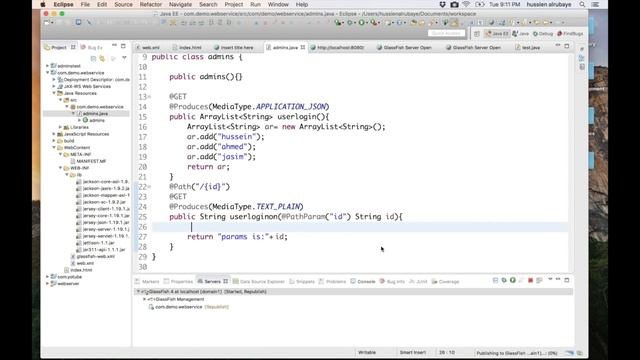Open macOS Notification Center icon
This screenshot has height=360, width=640.
595,4
